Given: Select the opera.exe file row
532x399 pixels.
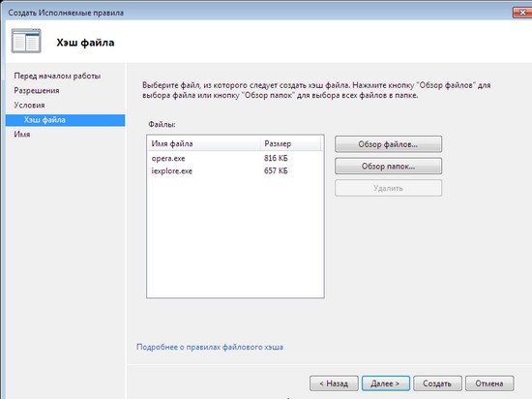Looking at the screenshot, I should [x=235, y=158].
